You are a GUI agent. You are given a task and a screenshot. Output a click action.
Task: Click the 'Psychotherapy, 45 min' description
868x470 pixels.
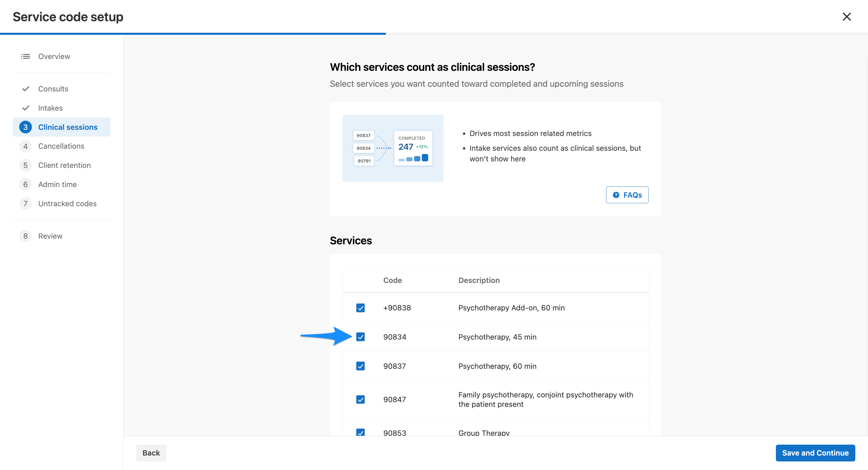497,337
